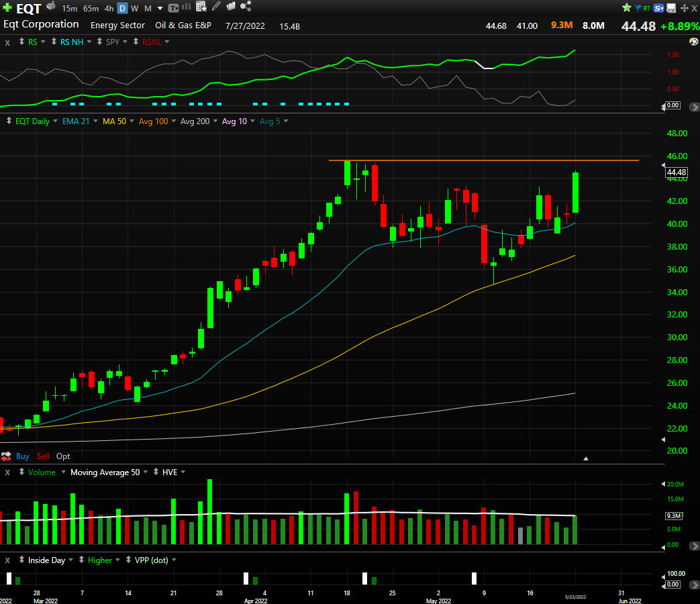Click the reorder arrows beside Inside Day
700x604 pixels.
pyautogui.click(x=21, y=560)
